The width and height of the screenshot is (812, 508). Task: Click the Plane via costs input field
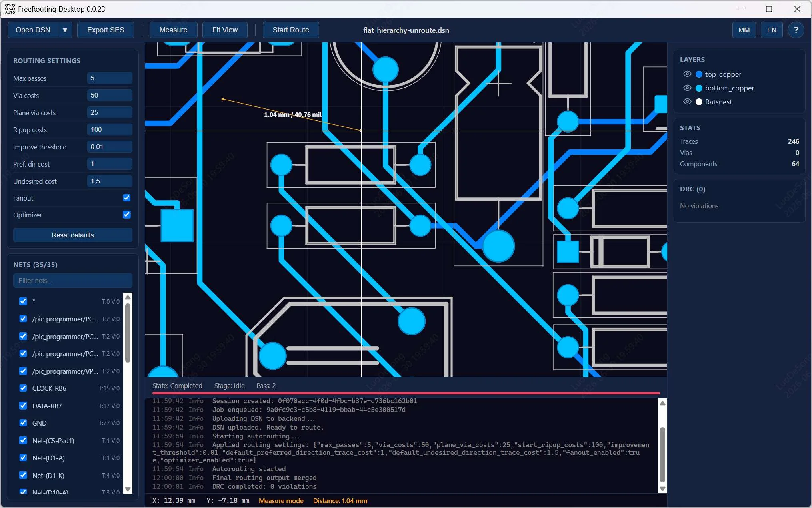tap(110, 112)
